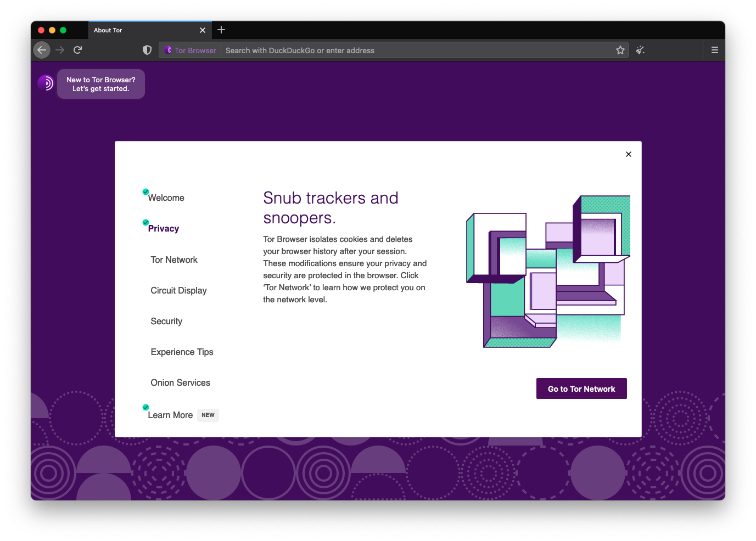Open a new tab with plus button
This screenshot has width=756, height=541.
(x=221, y=30)
